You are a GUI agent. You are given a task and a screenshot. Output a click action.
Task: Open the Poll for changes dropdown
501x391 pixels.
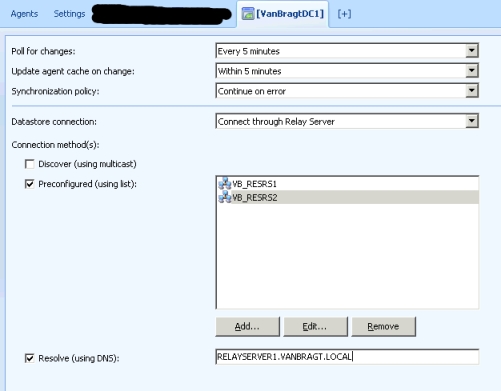point(472,51)
